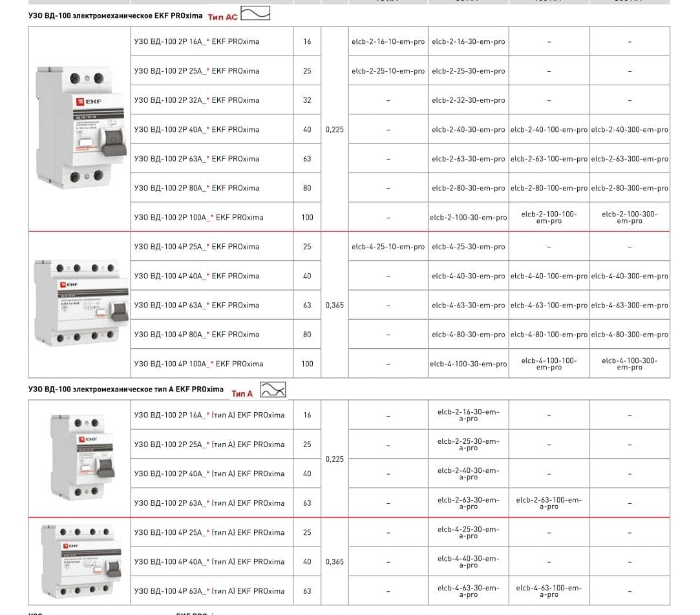This screenshot has width=700, height=615.
Task: Click row УЗО ВД-100 2P 25A (тип А)
Action: click(209, 444)
